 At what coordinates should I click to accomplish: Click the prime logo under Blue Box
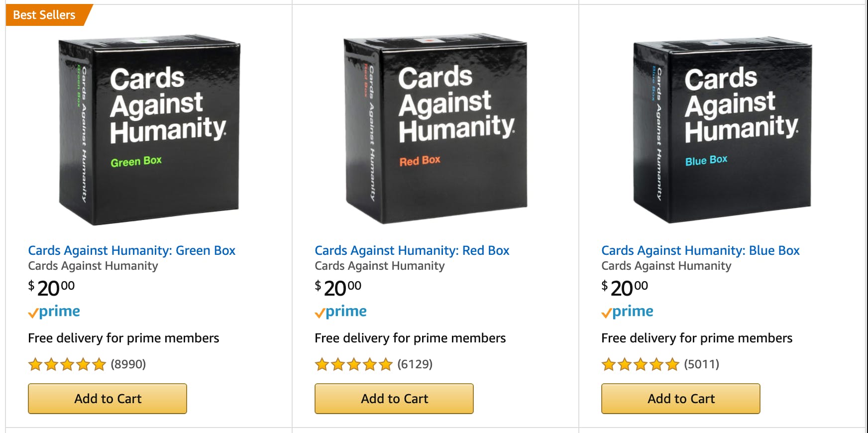click(x=628, y=312)
